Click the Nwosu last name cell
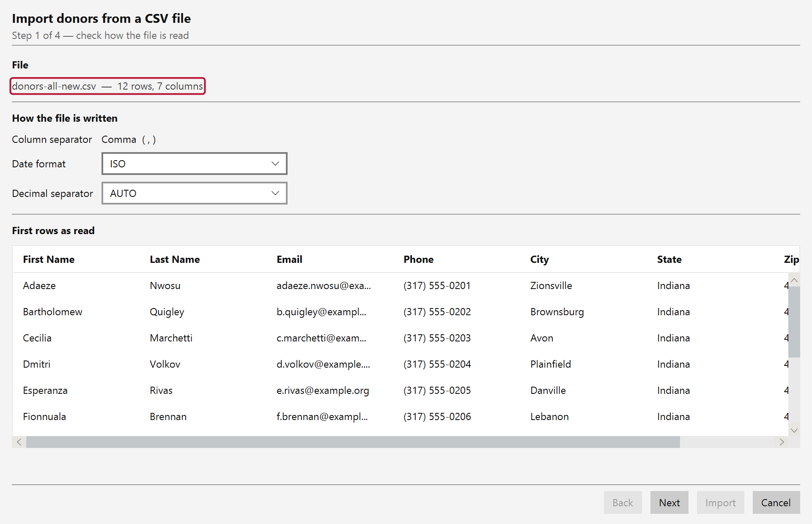 tap(165, 286)
